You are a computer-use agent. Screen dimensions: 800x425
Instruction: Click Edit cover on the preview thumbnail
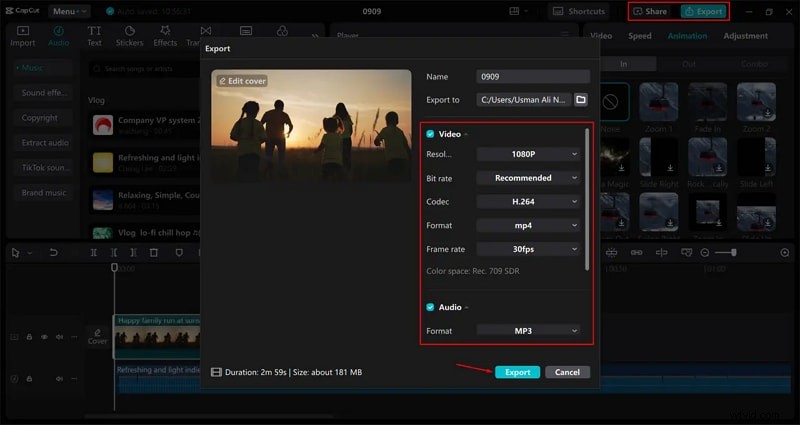tap(241, 80)
